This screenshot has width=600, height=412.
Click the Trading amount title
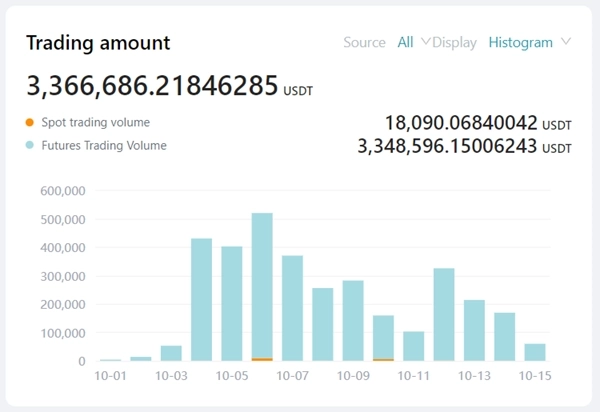(x=98, y=43)
